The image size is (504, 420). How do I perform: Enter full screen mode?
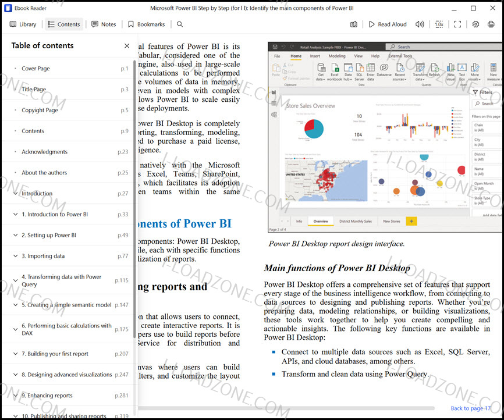pos(457,24)
